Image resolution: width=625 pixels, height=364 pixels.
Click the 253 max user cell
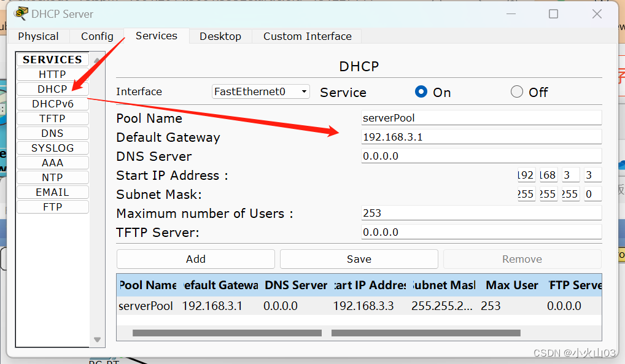491,306
